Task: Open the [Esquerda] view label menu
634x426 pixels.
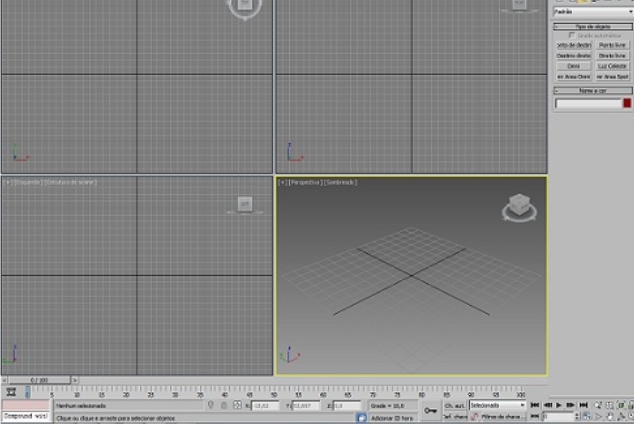Action: pos(28,182)
